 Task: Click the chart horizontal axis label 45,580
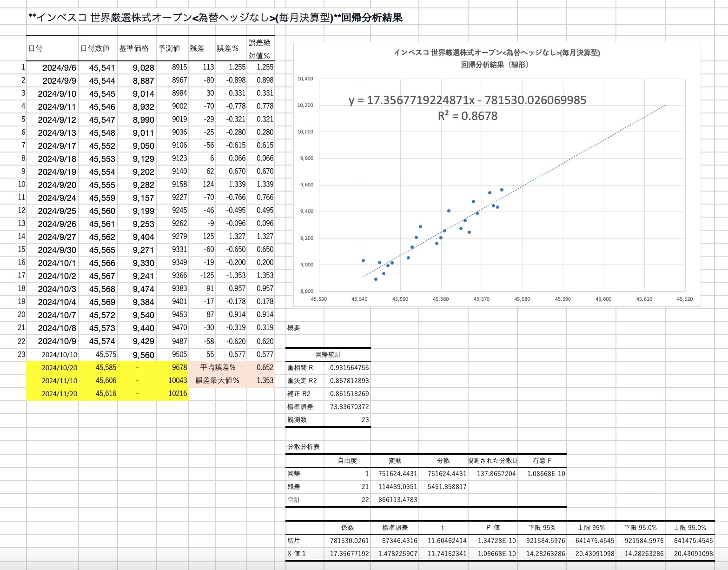click(x=522, y=299)
